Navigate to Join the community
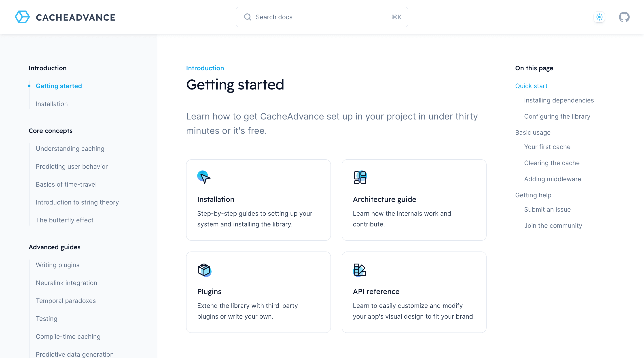Image resolution: width=644 pixels, height=358 pixels. click(x=553, y=225)
